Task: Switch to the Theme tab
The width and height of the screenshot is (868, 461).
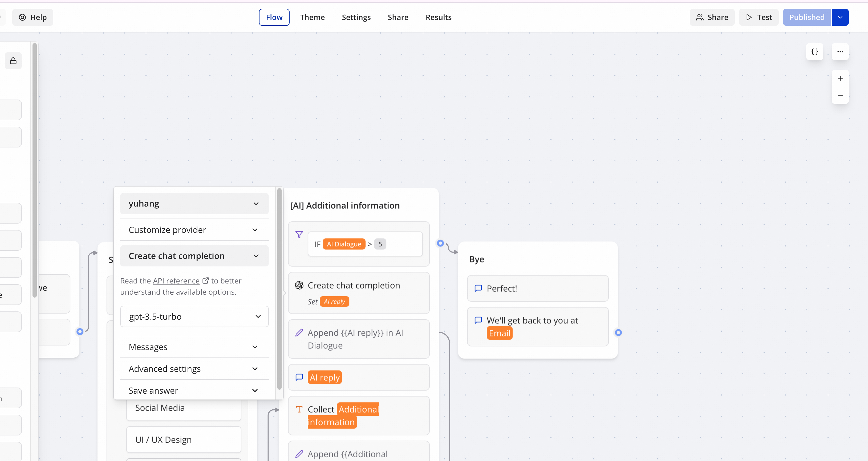Action: click(x=312, y=17)
